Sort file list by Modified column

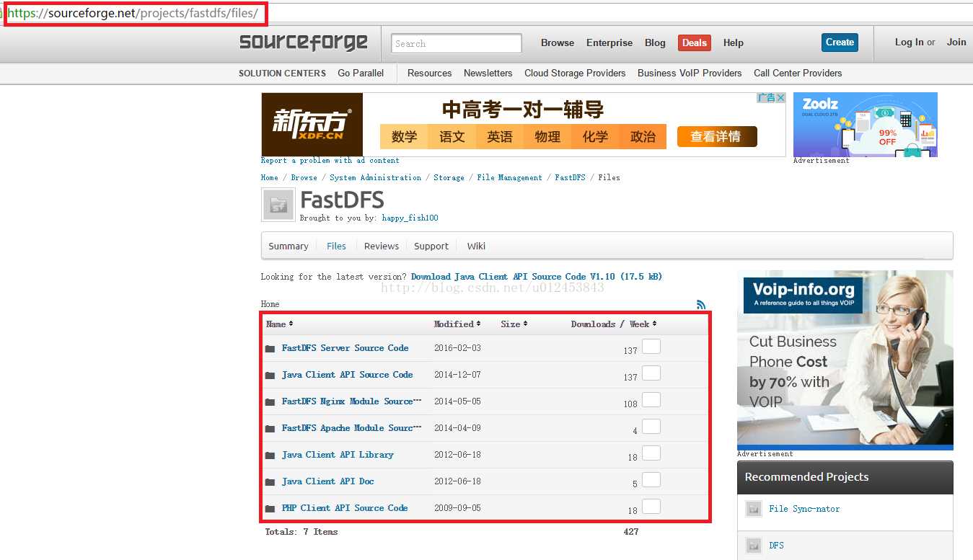click(457, 324)
